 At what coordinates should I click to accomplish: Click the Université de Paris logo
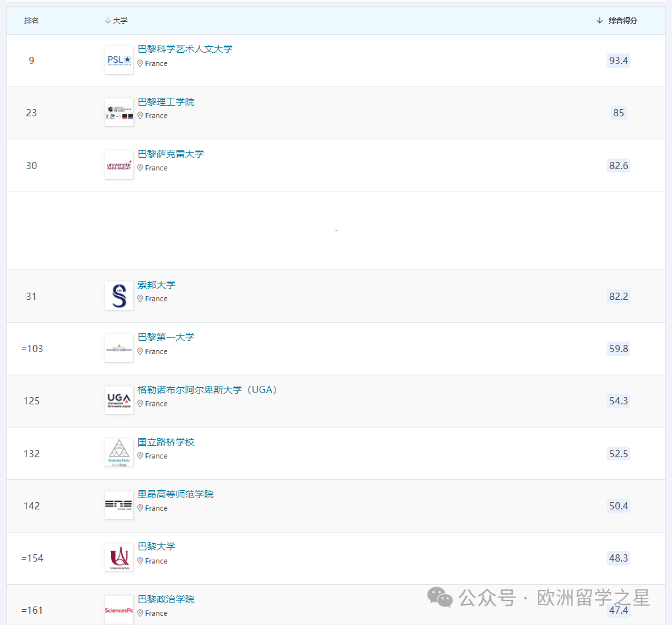pos(119,558)
